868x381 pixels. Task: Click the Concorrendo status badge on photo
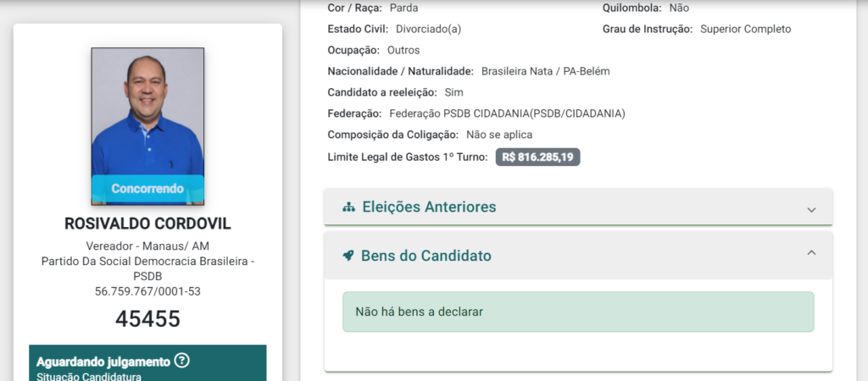coord(147,189)
